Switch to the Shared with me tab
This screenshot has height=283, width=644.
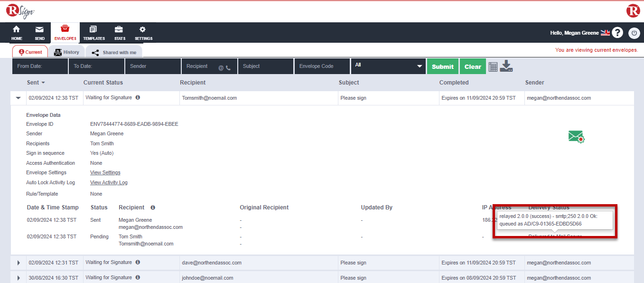113,52
